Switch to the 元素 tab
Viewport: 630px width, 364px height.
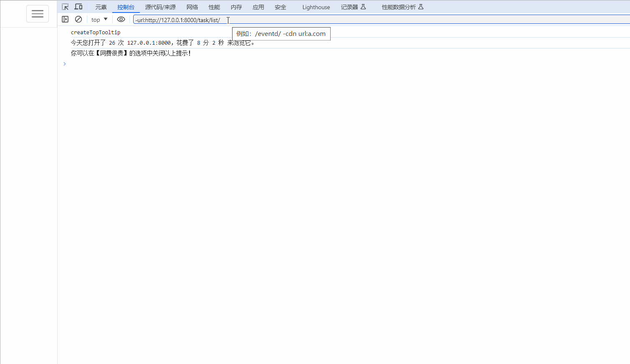pos(101,7)
